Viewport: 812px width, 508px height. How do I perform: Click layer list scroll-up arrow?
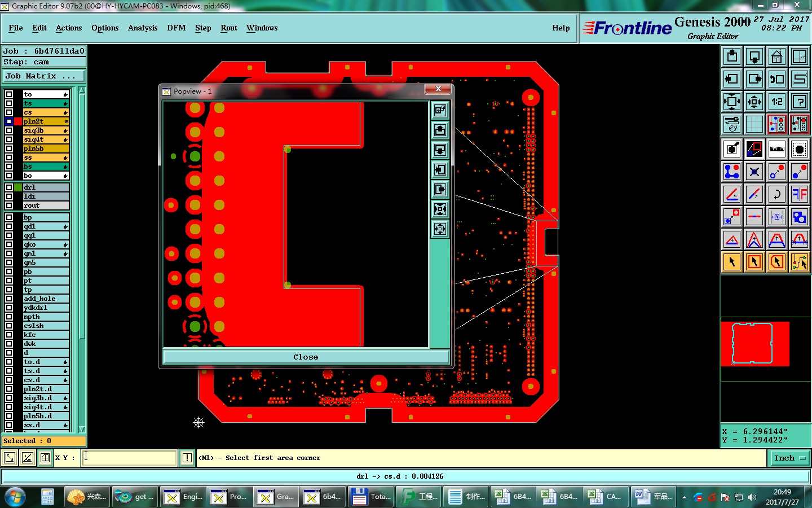coord(82,90)
